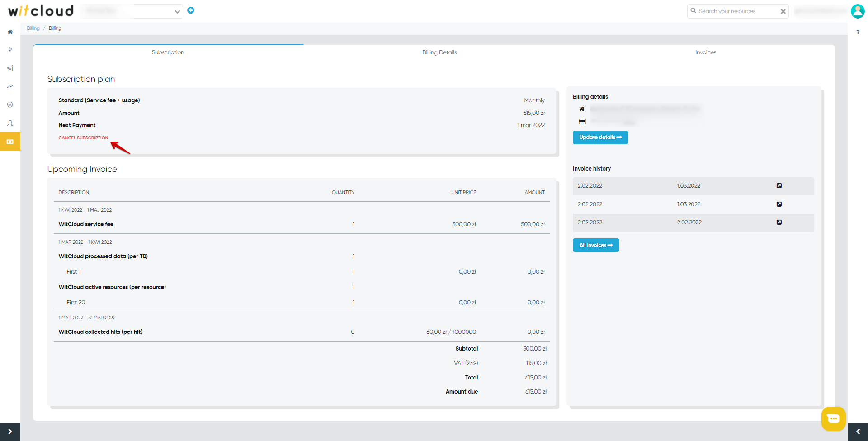This screenshot has height=441, width=868.
Task: Click the 'Standard (Service fee + usage)' plan name
Action: click(99, 100)
